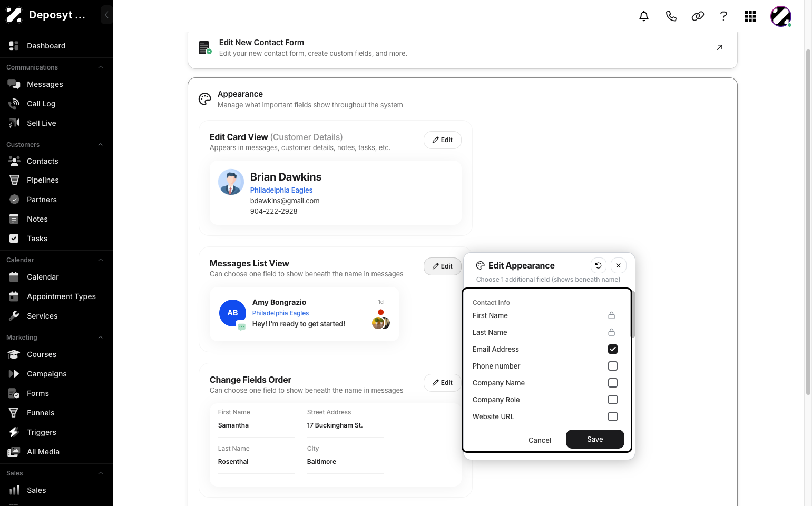Check the Company Name checkbox

[x=613, y=383]
